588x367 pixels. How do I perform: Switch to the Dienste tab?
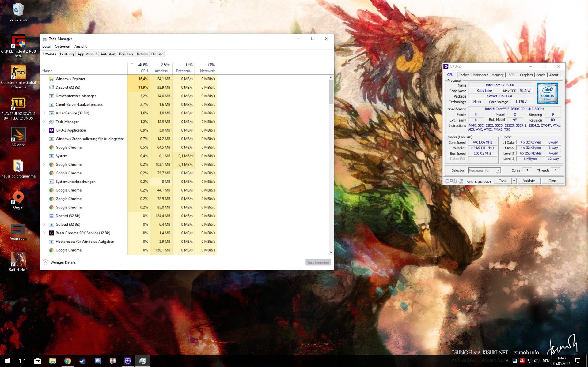(157, 54)
